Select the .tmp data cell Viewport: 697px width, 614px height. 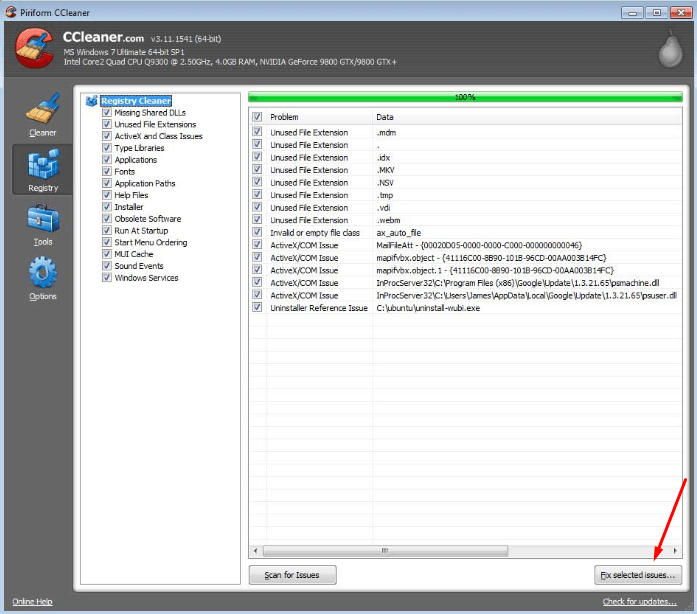pos(385,195)
